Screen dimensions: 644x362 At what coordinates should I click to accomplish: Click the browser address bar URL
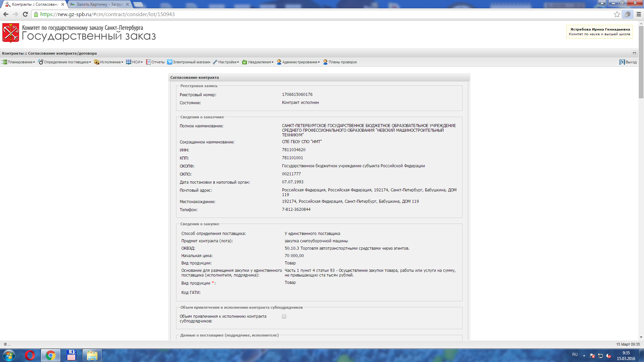coord(107,14)
